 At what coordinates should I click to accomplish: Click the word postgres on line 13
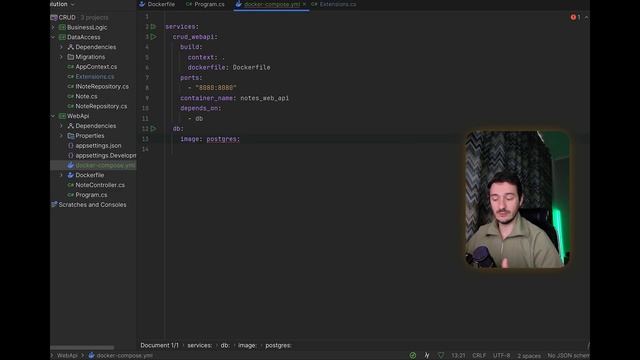222,139
